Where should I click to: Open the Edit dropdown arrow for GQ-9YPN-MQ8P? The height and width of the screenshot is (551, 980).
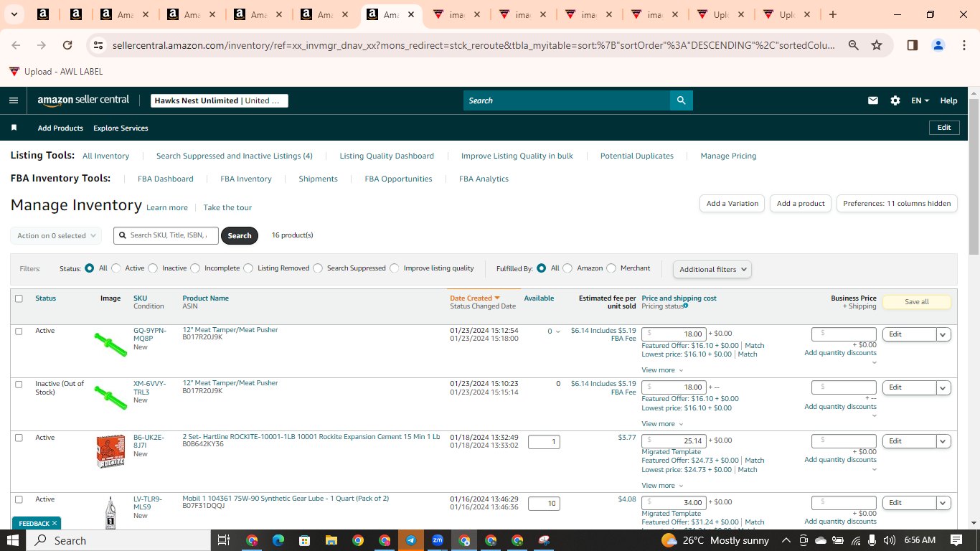(943, 334)
